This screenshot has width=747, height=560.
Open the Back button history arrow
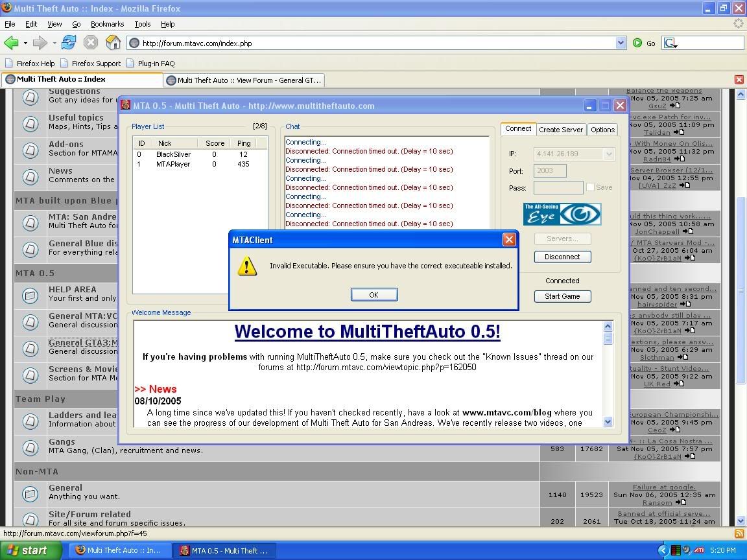tap(25, 43)
